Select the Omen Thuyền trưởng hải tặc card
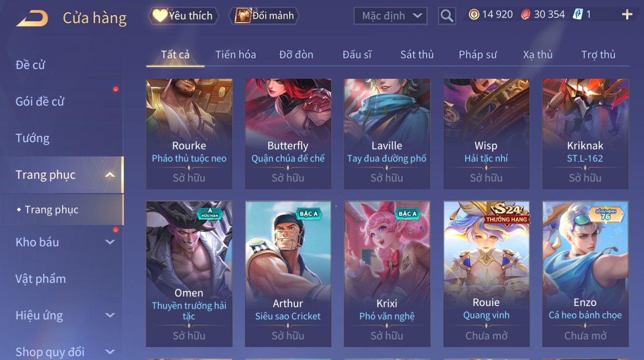The image size is (644, 360). (x=189, y=274)
